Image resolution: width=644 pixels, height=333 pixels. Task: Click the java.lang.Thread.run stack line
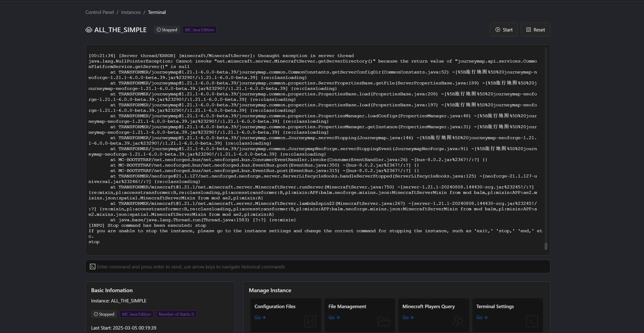203,220
